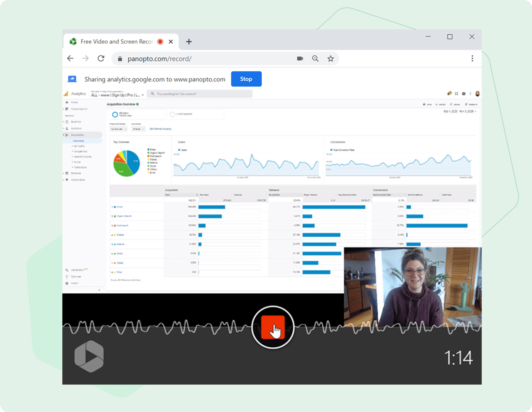This screenshot has height=412, width=532.
Task: Enable camera sharing from the address bar icon
Action: coord(300,58)
